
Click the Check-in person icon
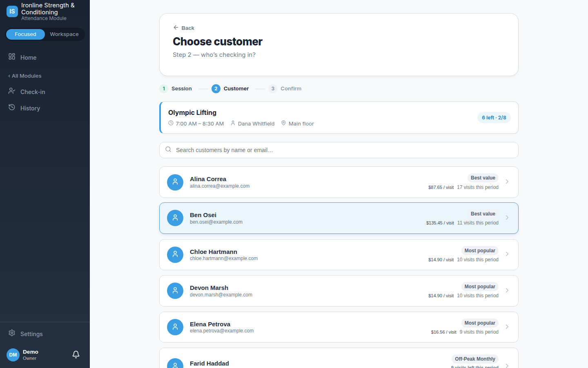pyautogui.click(x=12, y=91)
